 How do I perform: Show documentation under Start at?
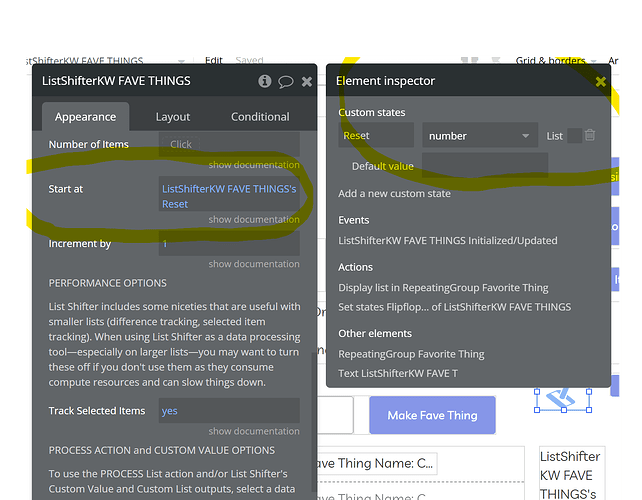(x=254, y=219)
